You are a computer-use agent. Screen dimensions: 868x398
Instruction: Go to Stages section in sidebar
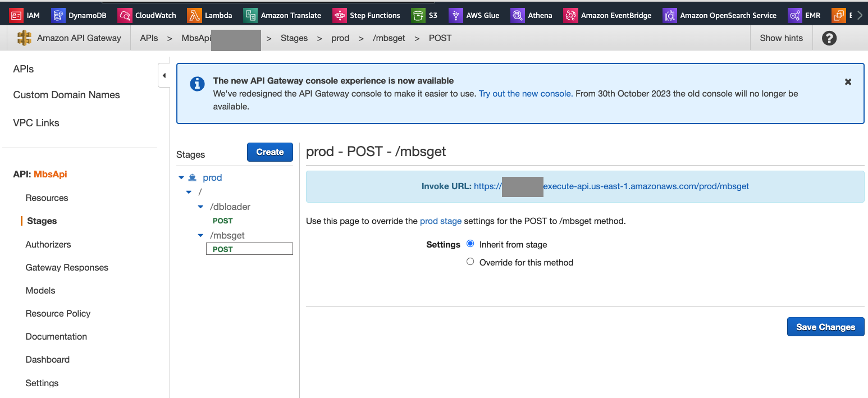point(42,221)
